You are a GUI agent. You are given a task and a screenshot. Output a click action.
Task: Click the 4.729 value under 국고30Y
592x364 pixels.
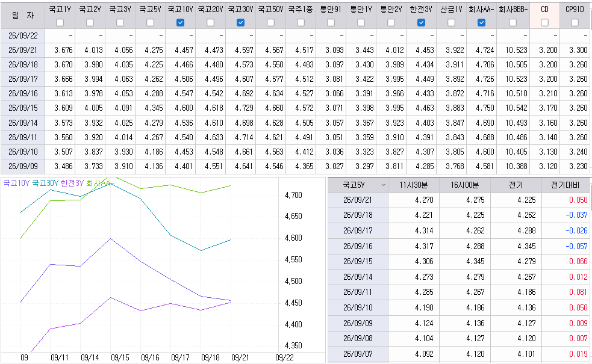[x=244, y=108]
